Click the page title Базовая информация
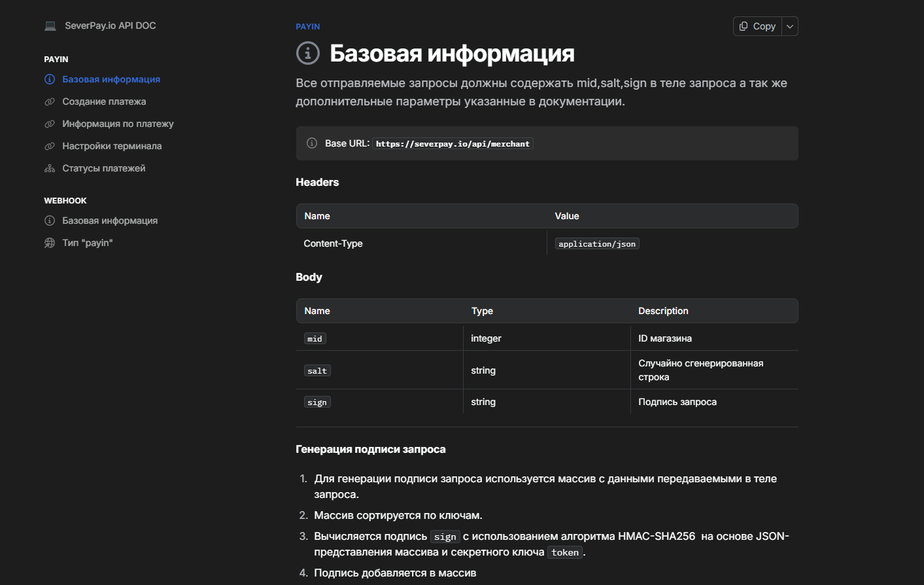The height and width of the screenshot is (585, 924). click(452, 53)
